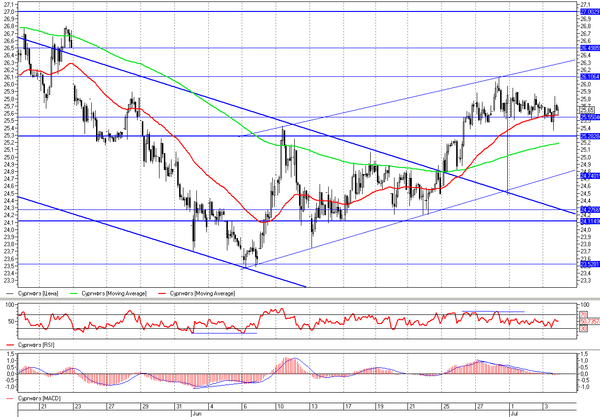Select the 23.5281 level price label

pos(590,264)
